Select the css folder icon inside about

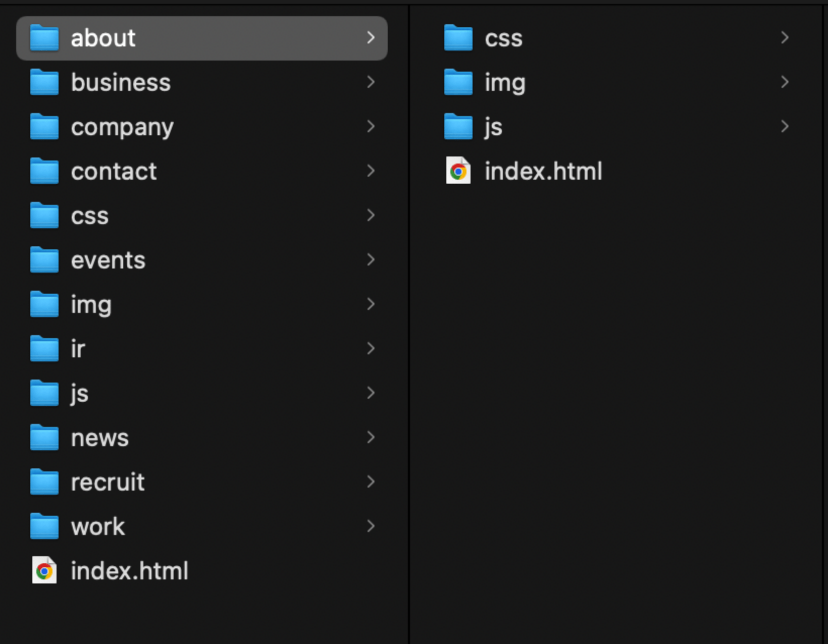pyautogui.click(x=458, y=38)
